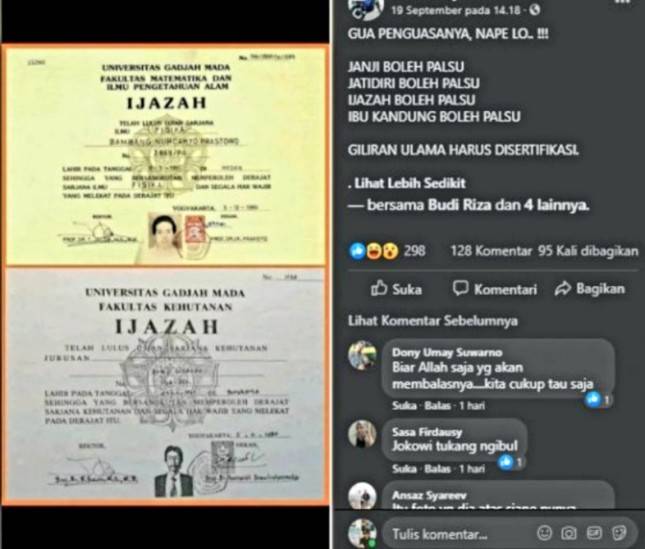Click the public globe privacy icon
This screenshot has height=549, width=645.
534,10
